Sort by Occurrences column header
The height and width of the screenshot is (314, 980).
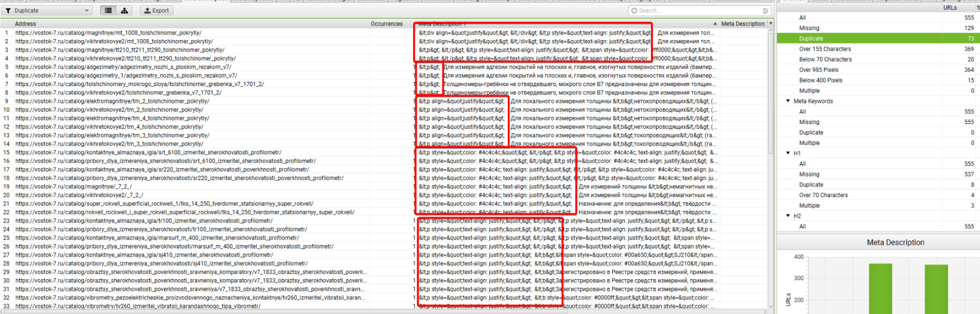coord(387,24)
